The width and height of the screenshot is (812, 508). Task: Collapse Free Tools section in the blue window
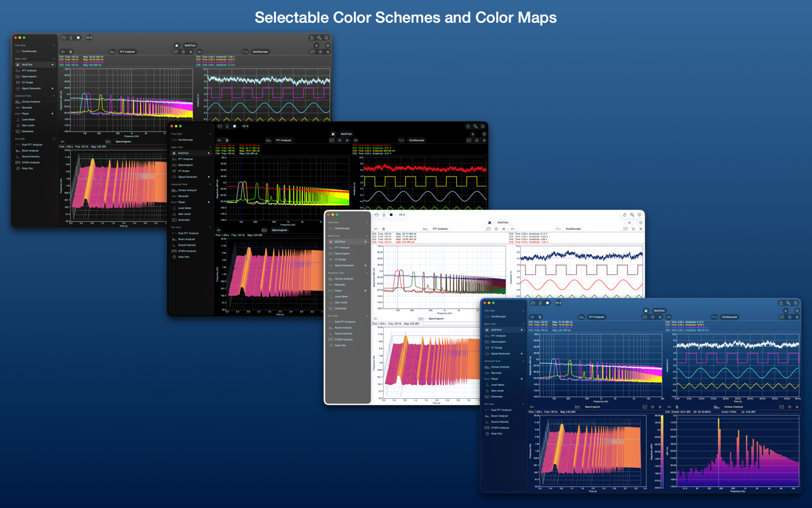tap(523, 311)
